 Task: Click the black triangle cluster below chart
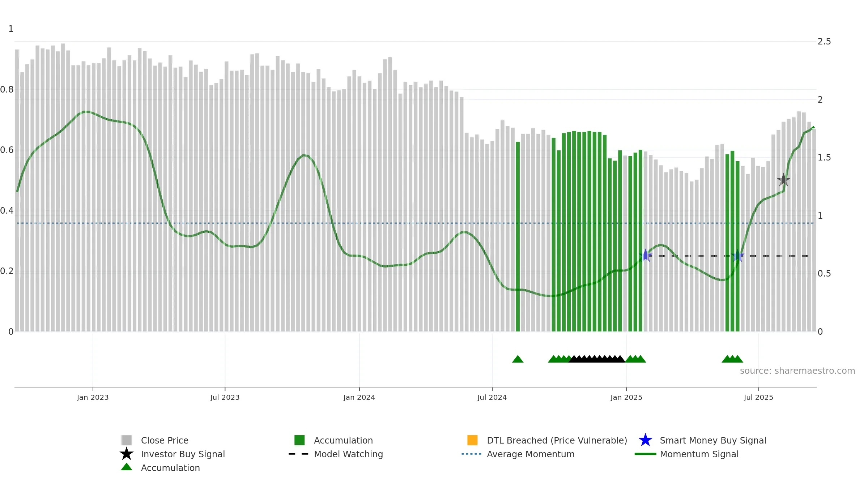(x=597, y=359)
